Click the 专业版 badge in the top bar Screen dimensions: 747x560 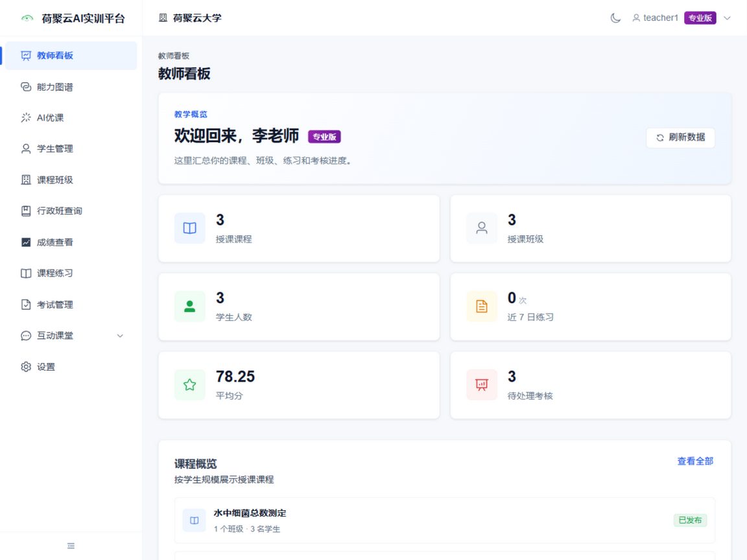[x=700, y=18]
